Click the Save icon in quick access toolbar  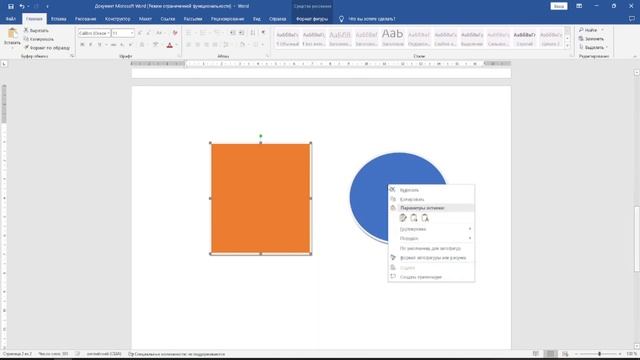[11, 6]
